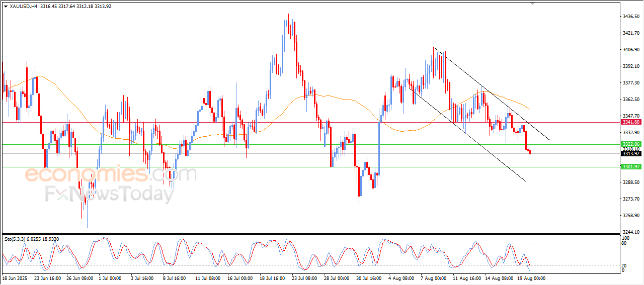Click the green 3322.06 price tag
Viewport: 644px width, 285px height.
click(x=631, y=144)
